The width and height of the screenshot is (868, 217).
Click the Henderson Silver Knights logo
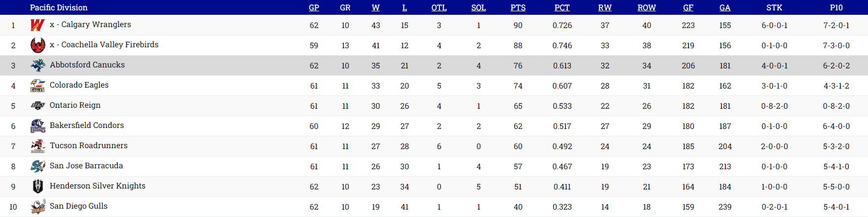(x=37, y=186)
